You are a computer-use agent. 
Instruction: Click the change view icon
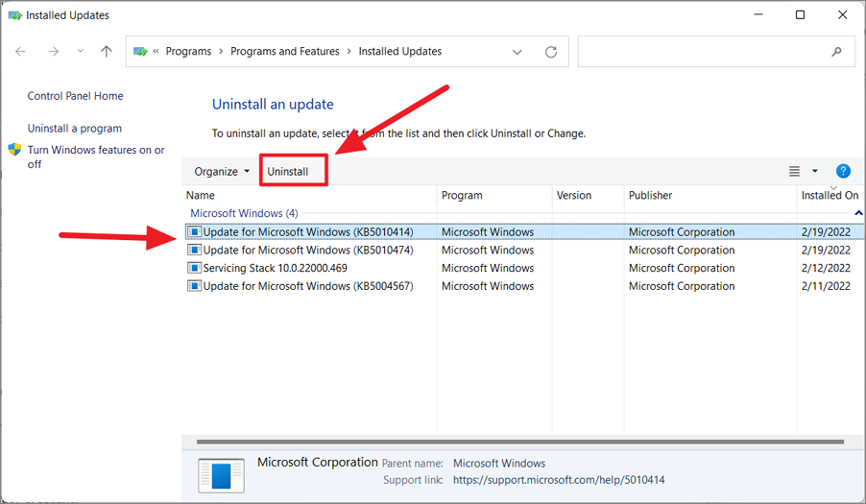coord(794,171)
